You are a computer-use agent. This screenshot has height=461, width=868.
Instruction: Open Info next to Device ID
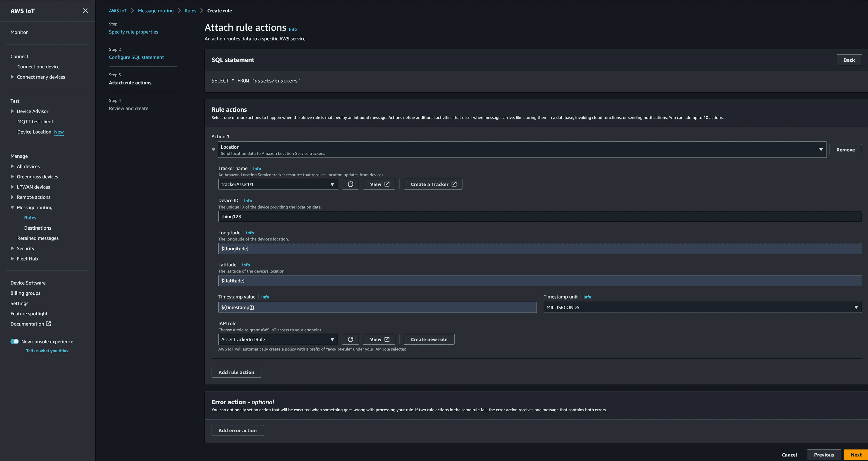point(248,200)
